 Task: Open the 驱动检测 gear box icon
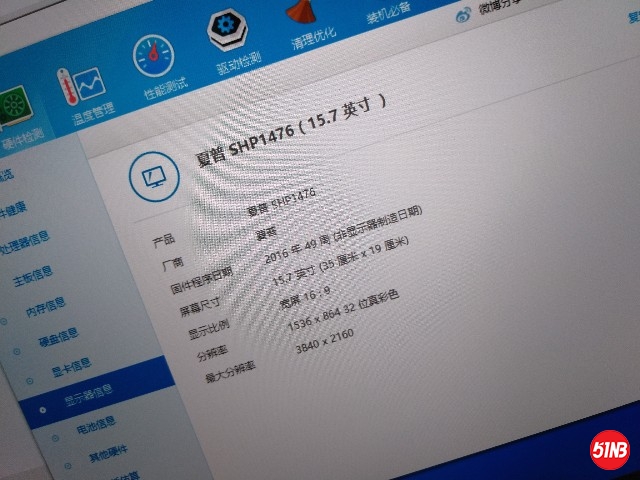click(227, 29)
